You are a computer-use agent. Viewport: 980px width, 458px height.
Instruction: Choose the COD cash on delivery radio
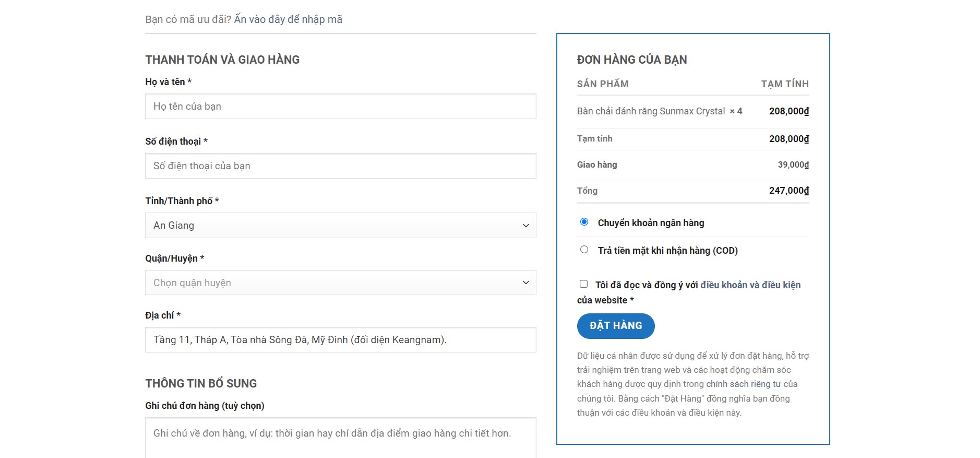point(584,250)
